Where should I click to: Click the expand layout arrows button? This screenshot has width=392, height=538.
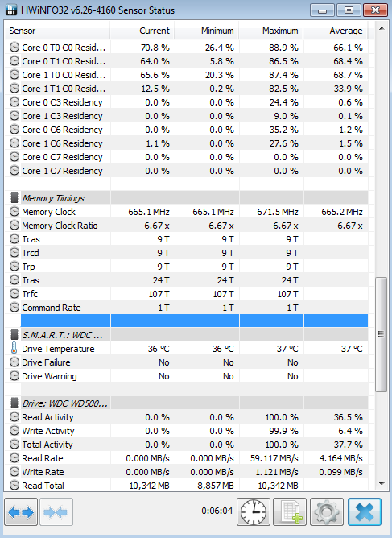(21, 511)
